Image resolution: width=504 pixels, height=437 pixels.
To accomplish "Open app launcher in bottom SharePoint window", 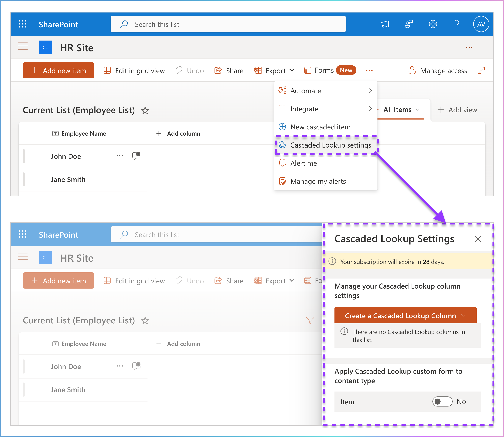I will click(x=22, y=234).
